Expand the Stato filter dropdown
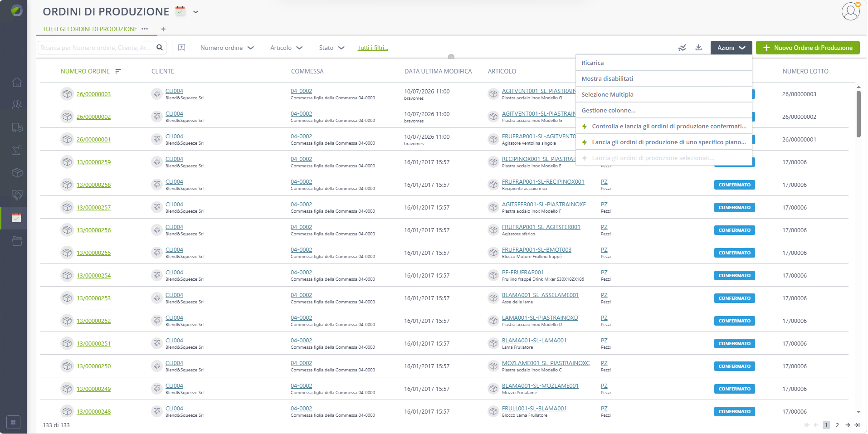The image size is (868, 434). [x=332, y=48]
